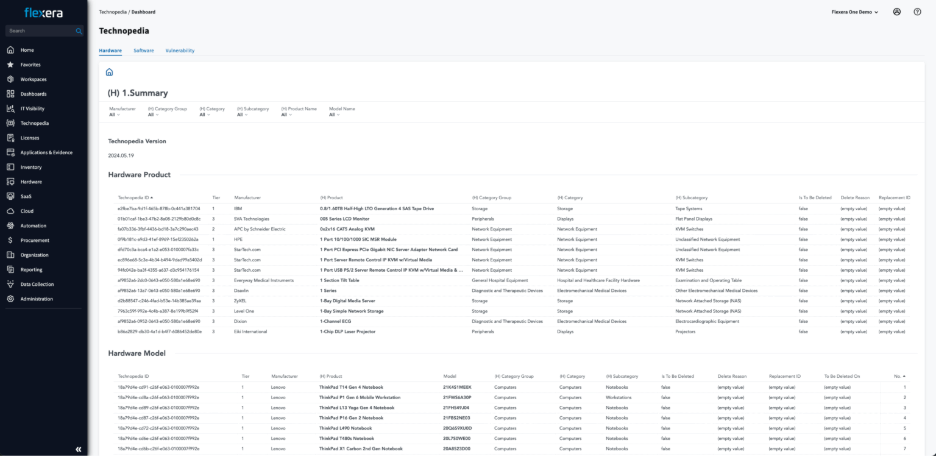Switch to the Vulnerability tab
This screenshot has height=456, width=936.
[180, 51]
